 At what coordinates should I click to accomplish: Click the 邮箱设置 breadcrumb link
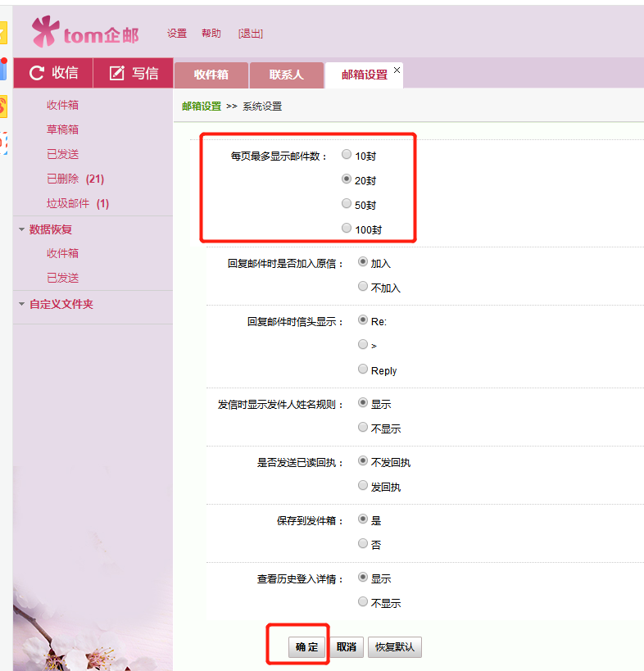[202, 107]
